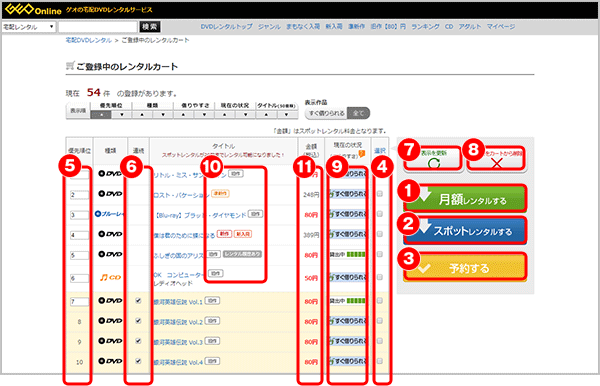Screen dimensions: 600x386
Task: Tick selection checkbox for Blu-ray row 3
Action: (x=380, y=214)
